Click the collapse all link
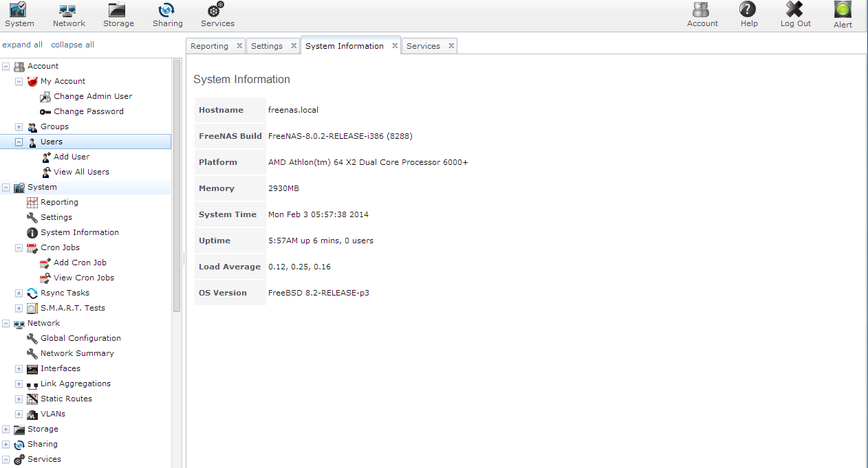Viewport: 868px width, 468px height. (x=72, y=45)
